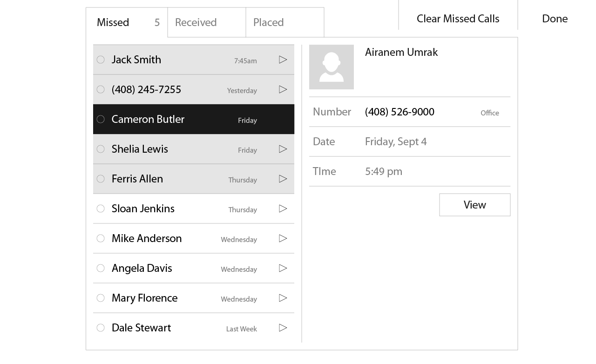Click arrow icon next to (408) 245-7255

coord(283,89)
